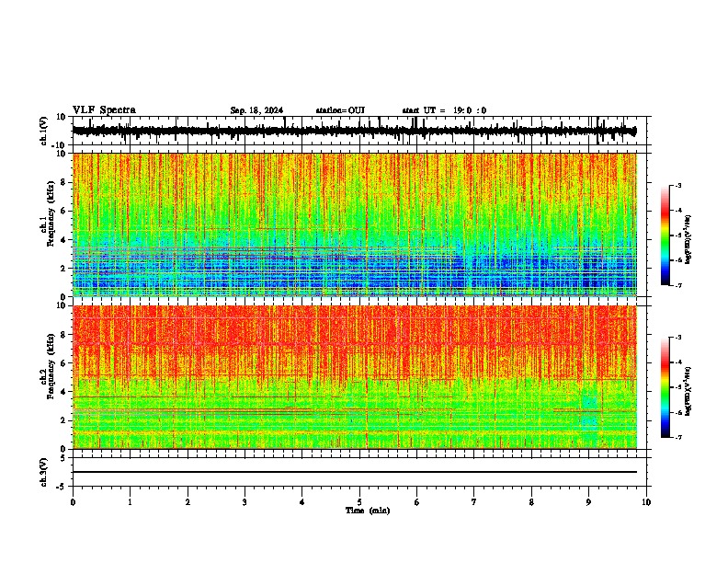Click the ch.1 voltage waveform trace
The height and width of the screenshot is (563, 728).
[354, 131]
